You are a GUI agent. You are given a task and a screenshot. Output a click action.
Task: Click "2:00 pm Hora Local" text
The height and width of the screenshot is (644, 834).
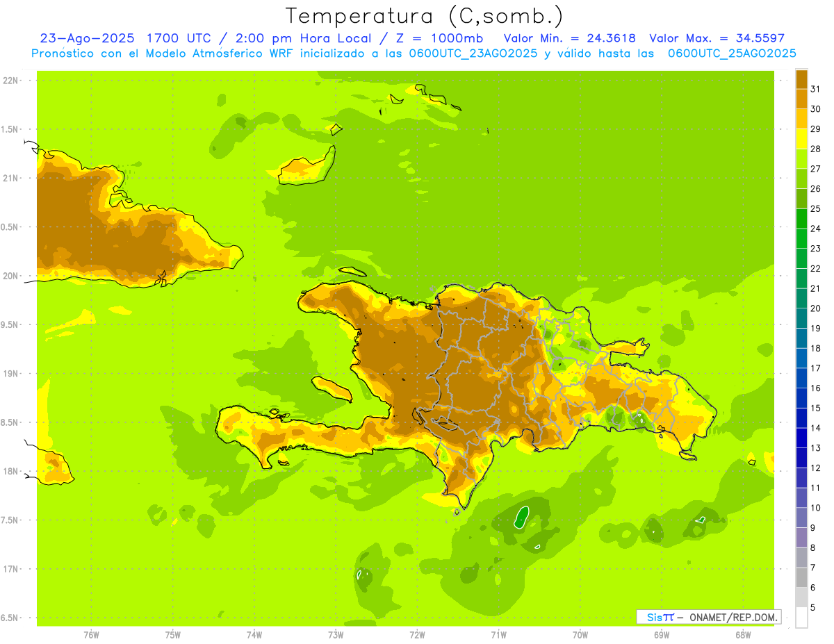point(301,38)
